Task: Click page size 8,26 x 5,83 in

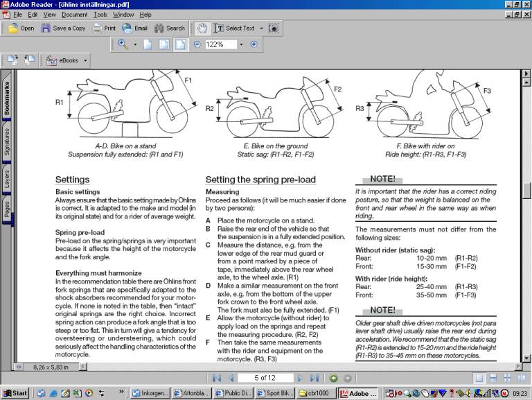Action: pos(51,367)
